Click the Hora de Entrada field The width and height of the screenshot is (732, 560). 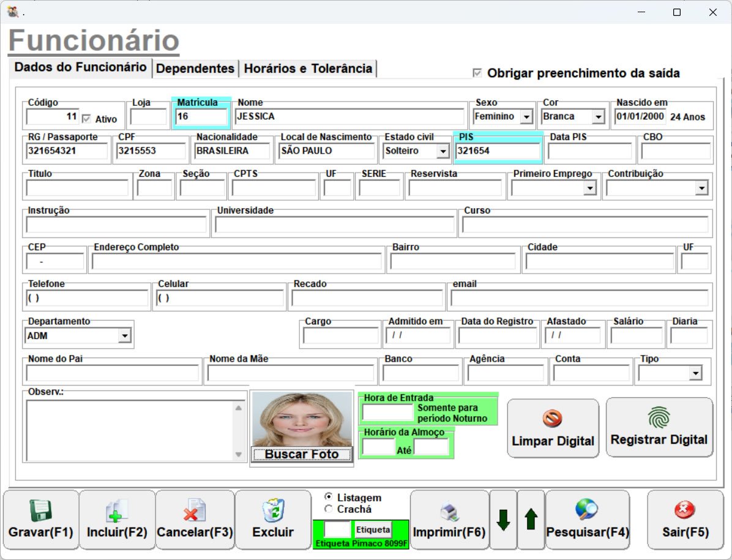(x=387, y=413)
